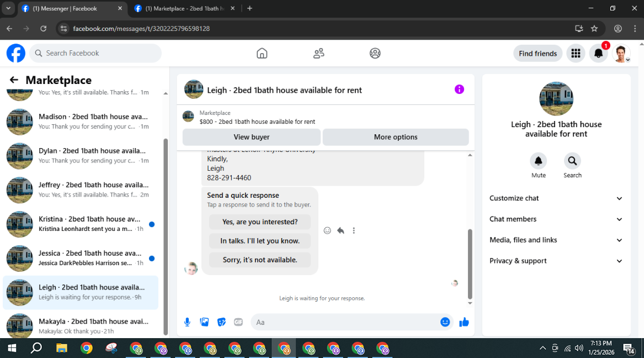
Task: Click the chat messages scrollbar
Action: (470, 264)
